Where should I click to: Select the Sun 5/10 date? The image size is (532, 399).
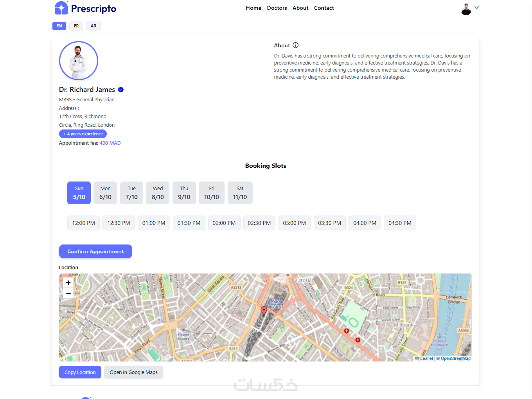(79, 193)
